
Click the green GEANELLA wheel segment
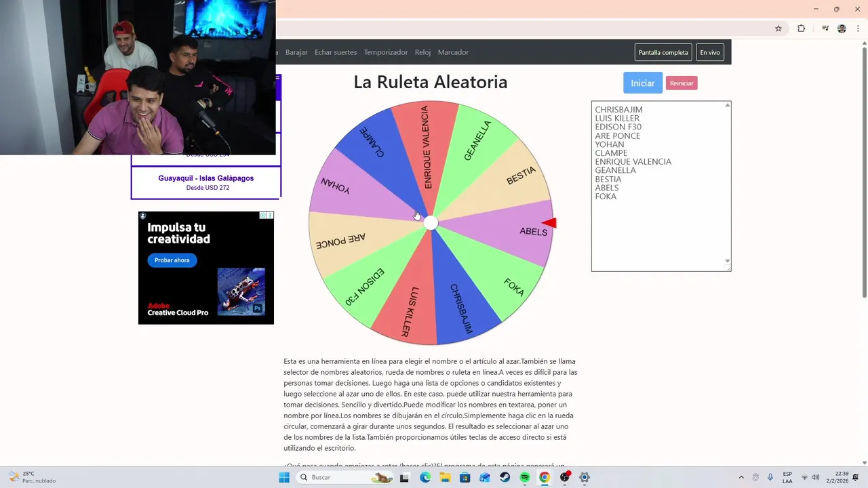[x=477, y=141]
